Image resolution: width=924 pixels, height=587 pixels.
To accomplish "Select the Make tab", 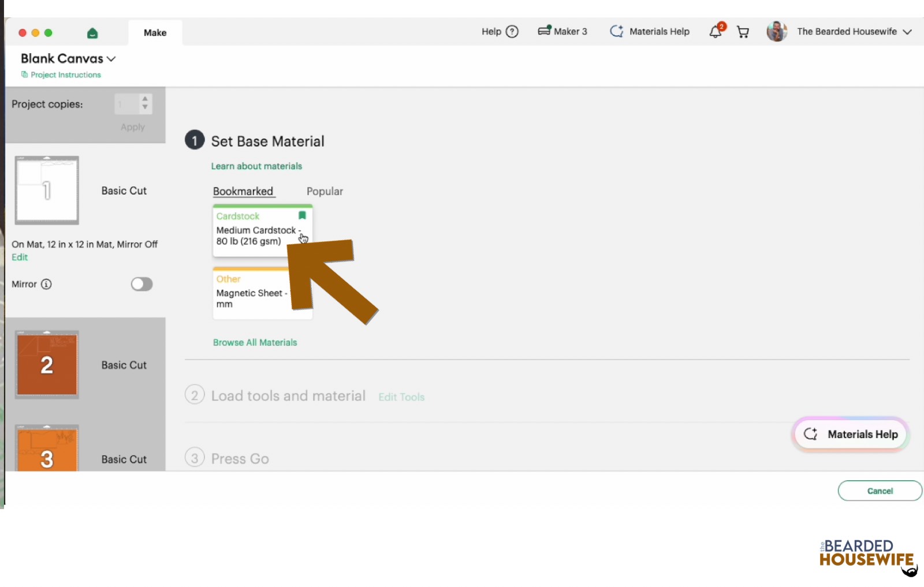I will tap(155, 33).
